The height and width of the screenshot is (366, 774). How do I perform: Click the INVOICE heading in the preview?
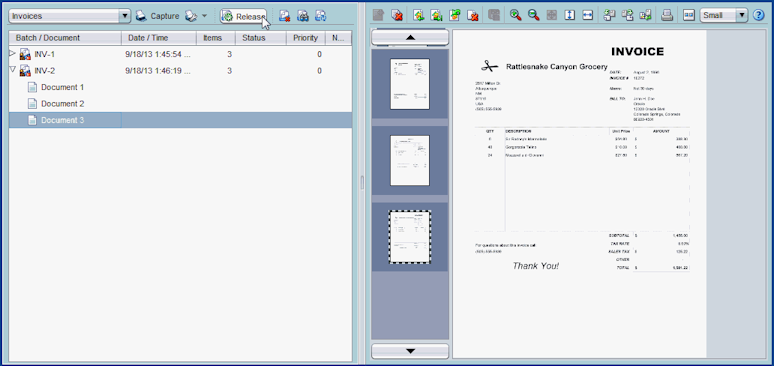[x=637, y=51]
